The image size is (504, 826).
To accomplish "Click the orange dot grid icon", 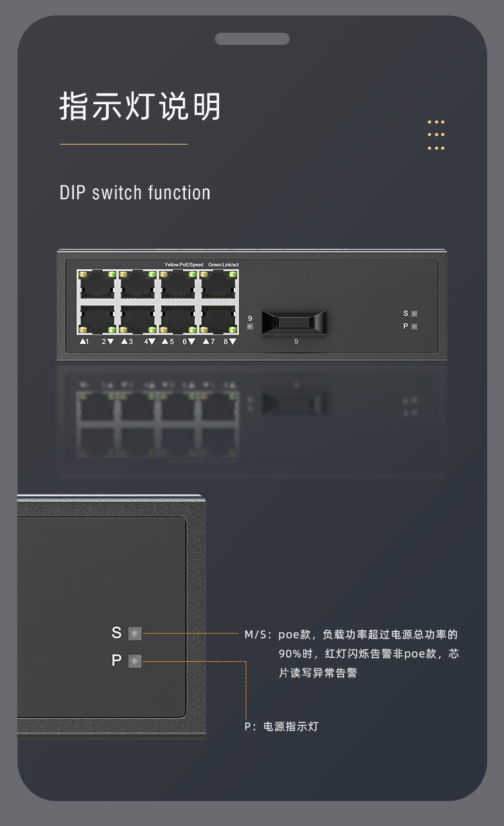I will 436,135.
